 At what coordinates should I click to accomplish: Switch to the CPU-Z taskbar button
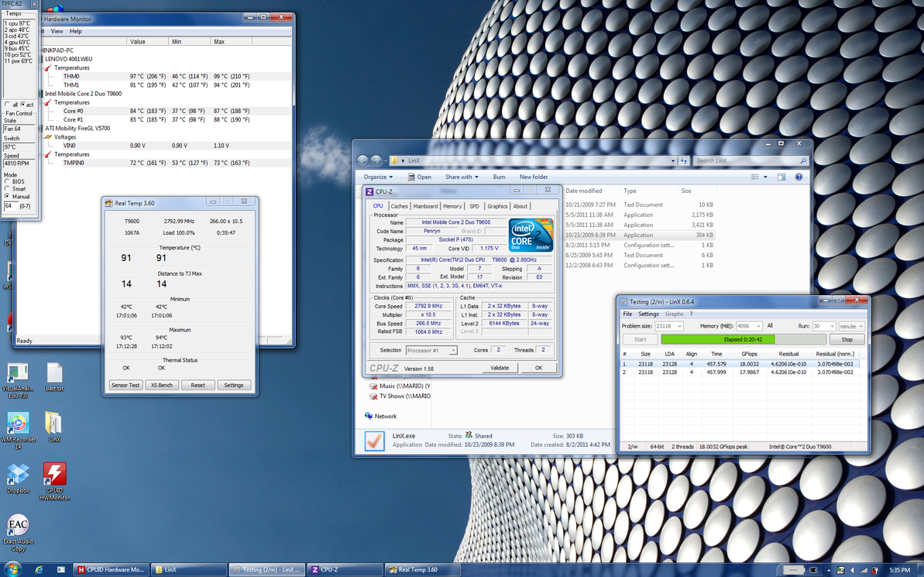345,570
